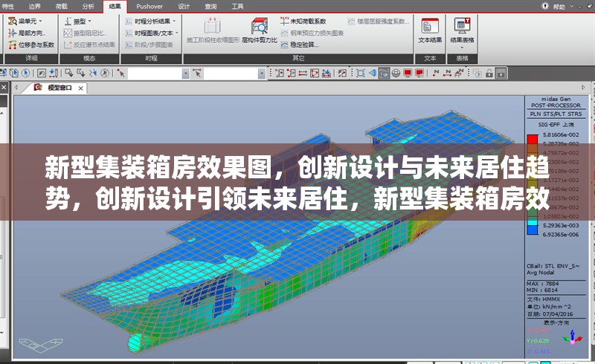The image size is (595, 364).
Task: Expand the 梁单元 dropdown
Action: click(40, 22)
